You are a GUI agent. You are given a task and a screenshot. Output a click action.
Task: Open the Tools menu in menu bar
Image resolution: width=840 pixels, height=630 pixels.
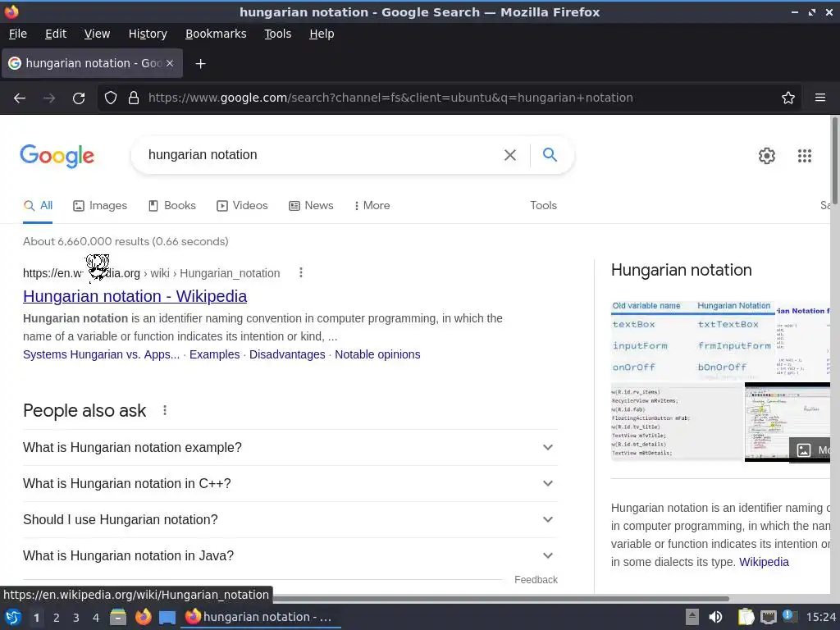tap(277, 34)
